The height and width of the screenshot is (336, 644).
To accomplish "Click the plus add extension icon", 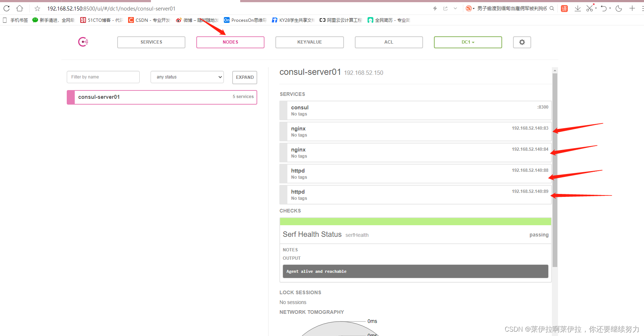I will tap(632, 8).
